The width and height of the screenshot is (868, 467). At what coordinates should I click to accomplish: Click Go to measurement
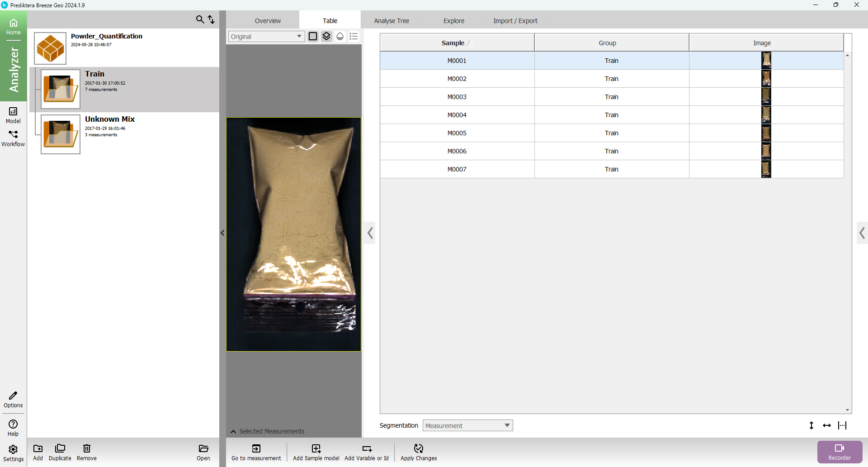pyautogui.click(x=256, y=452)
